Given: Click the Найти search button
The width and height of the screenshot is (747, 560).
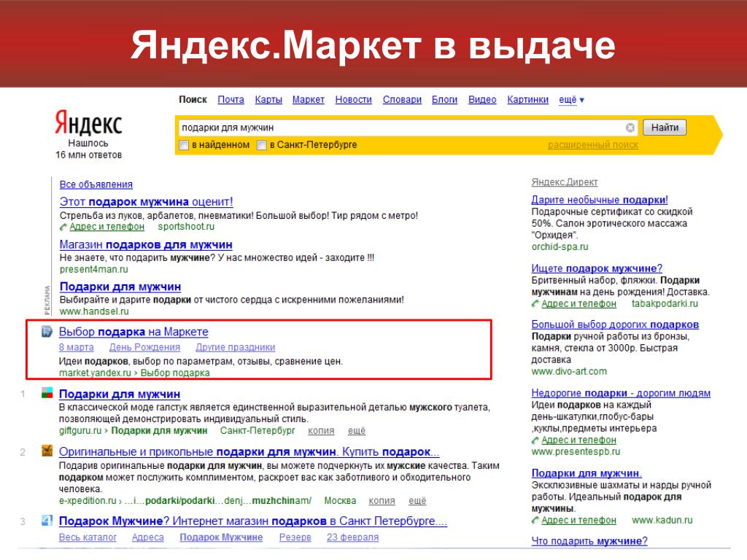Looking at the screenshot, I should (665, 127).
